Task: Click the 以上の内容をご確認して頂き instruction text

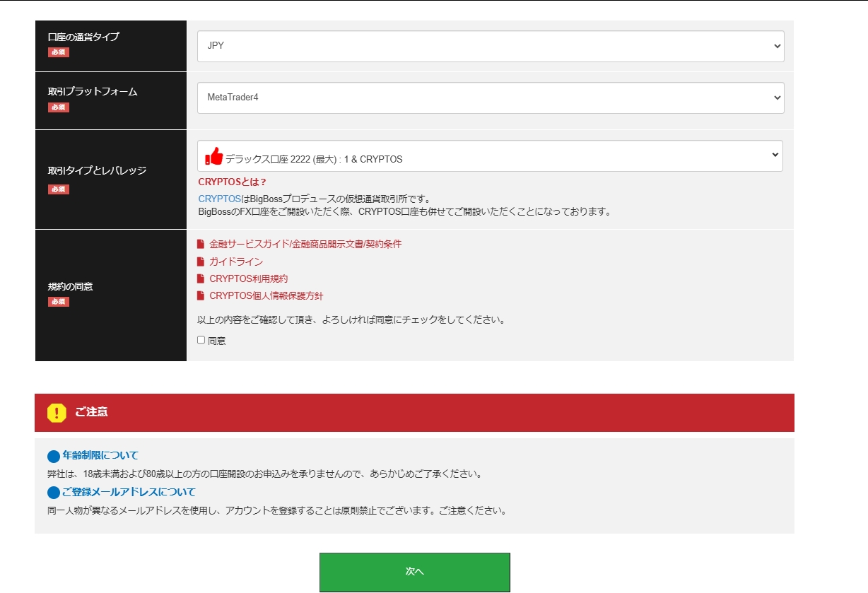Action: point(351,319)
